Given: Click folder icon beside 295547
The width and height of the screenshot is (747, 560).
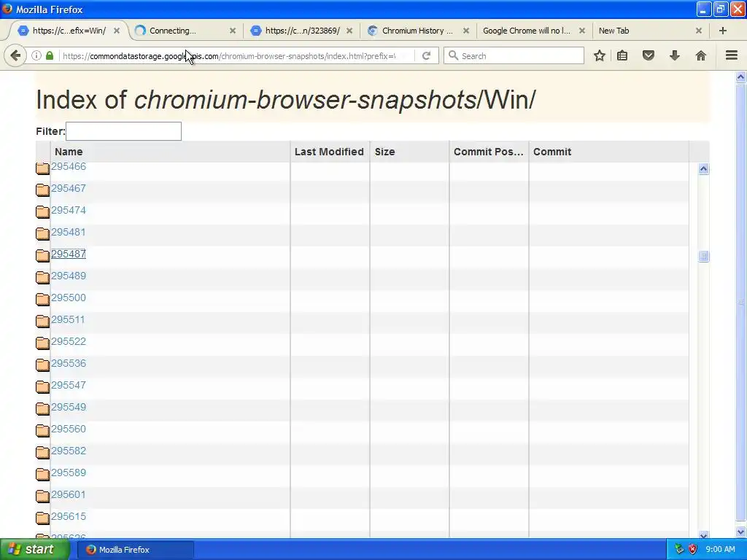Looking at the screenshot, I should [42, 386].
